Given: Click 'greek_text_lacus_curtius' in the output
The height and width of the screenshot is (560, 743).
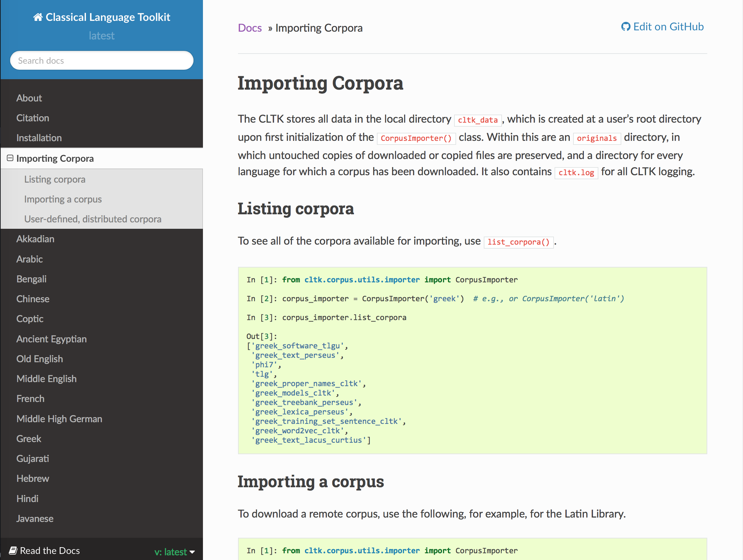Looking at the screenshot, I should [x=309, y=440].
